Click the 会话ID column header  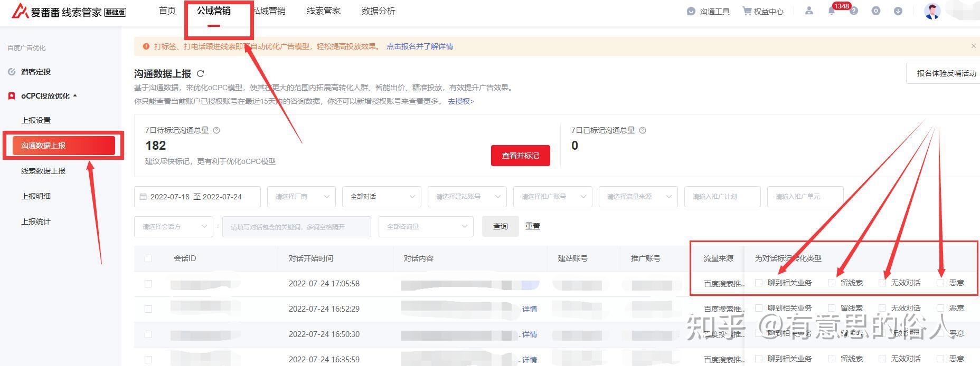(x=185, y=258)
